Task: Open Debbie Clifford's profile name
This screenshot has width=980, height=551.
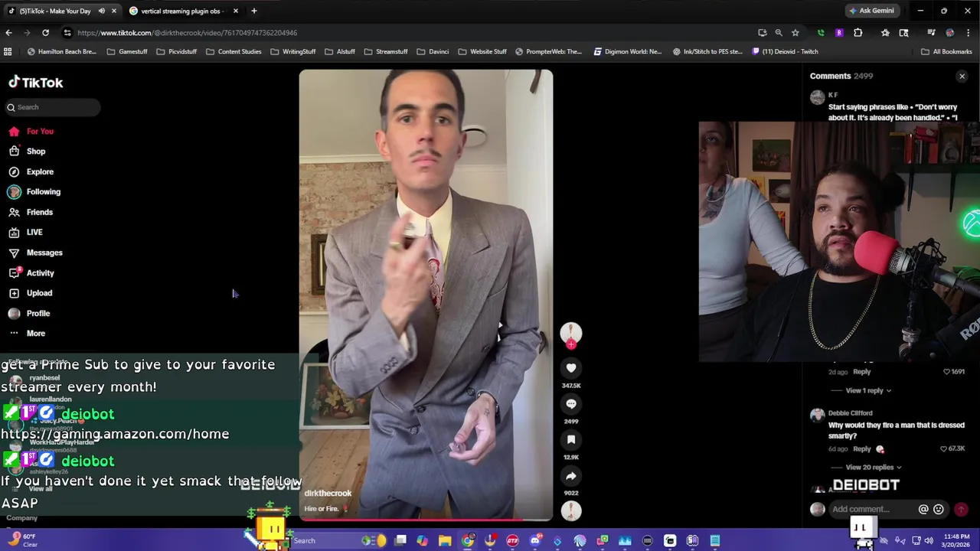Action: pos(850,413)
